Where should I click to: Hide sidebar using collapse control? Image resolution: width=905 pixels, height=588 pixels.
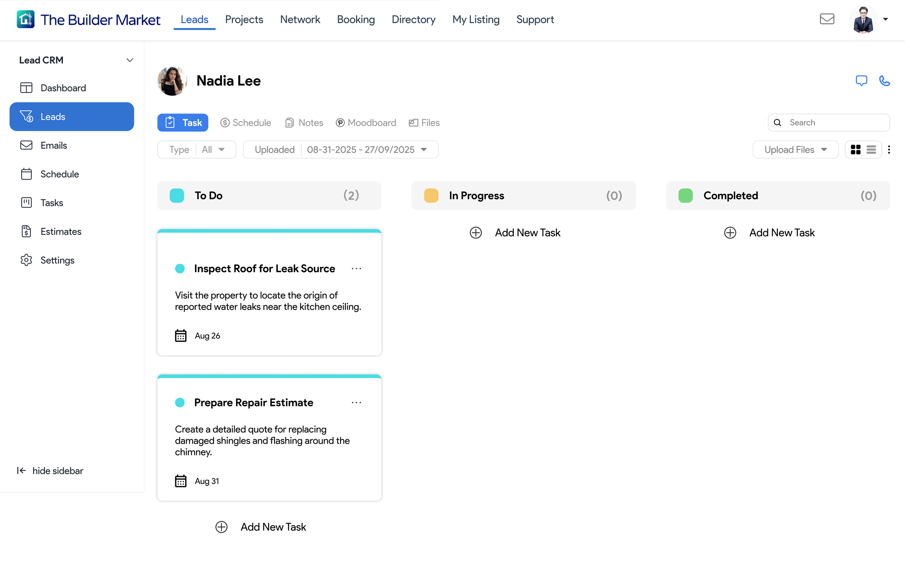tap(50, 470)
